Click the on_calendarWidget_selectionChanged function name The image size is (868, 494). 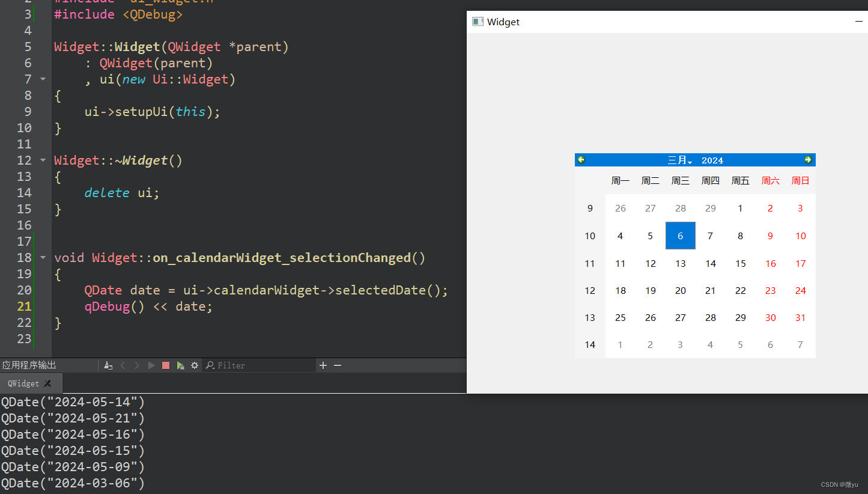point(282,258)
